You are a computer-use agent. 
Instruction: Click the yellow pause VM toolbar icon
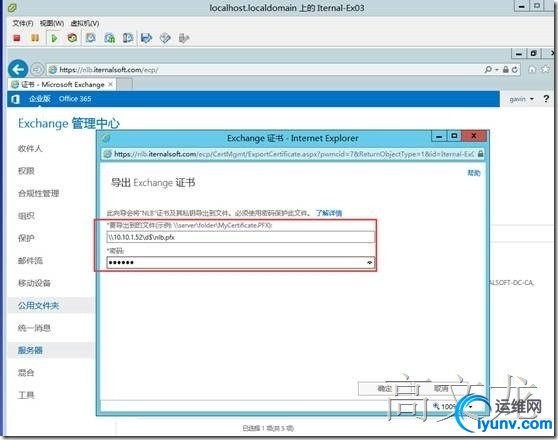pos(35,38)
